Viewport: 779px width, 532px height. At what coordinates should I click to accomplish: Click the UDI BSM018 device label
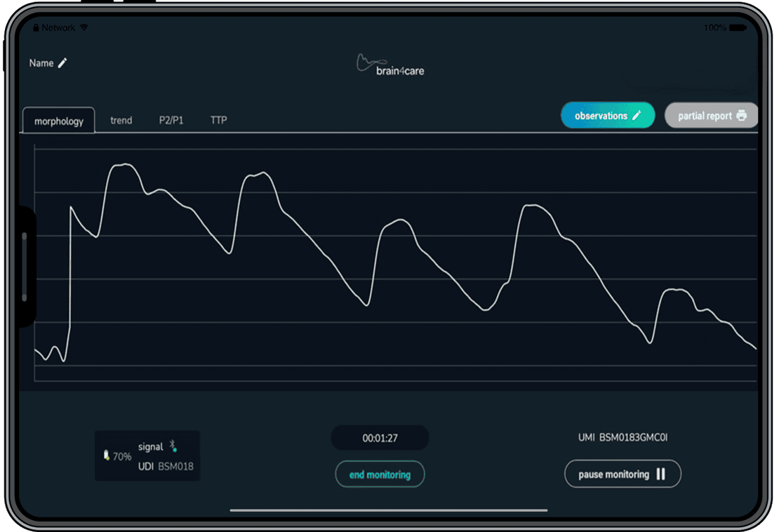[166, 466]
